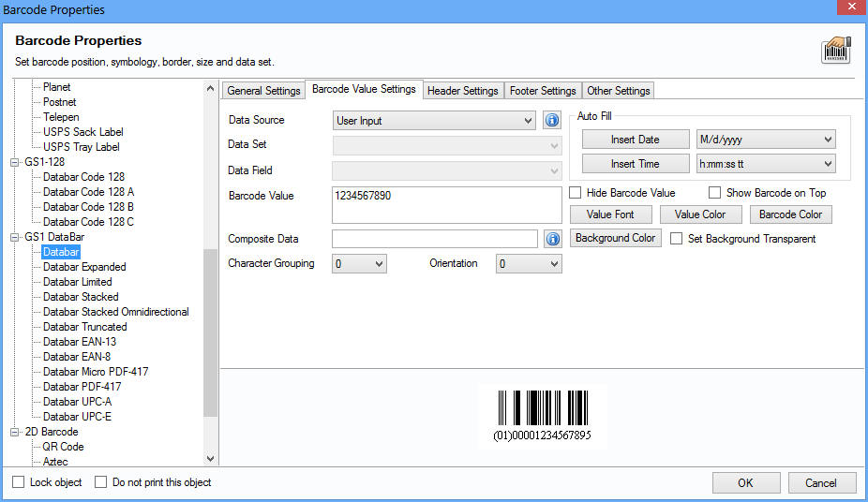Switch to the General Settings tab
This screenshot has width=868, height=502.
(263, 91)
